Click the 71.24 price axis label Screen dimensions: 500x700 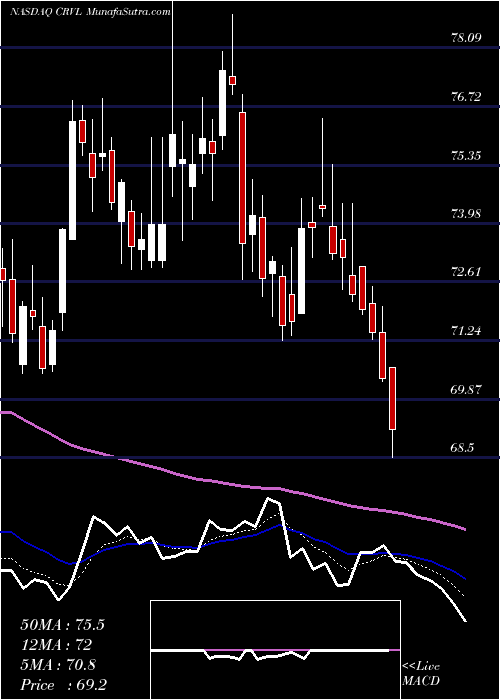pos(467,331)
